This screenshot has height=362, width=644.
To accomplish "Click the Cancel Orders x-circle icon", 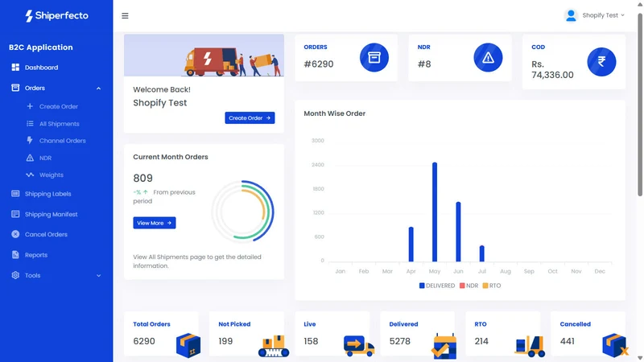I will coord(15,234).
